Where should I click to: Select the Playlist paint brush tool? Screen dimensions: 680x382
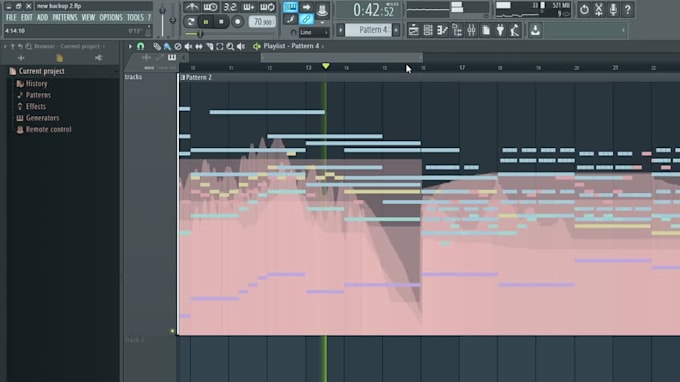point(167,46)
